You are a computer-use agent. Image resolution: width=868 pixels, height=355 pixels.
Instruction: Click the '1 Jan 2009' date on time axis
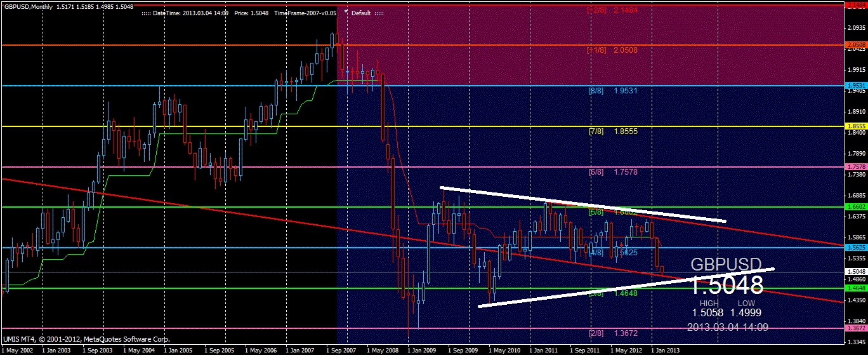(x=421, y=350)
